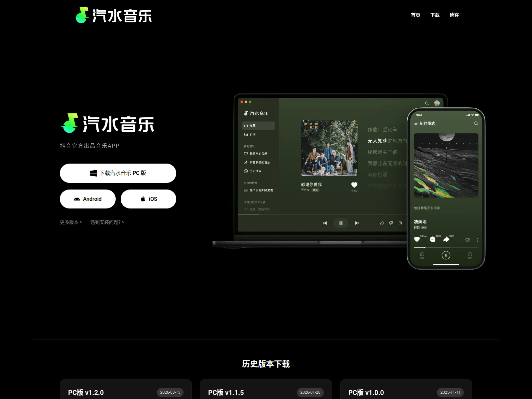Click share arrow icon labeled 3771
The image size is (532, 399).
[x=446, y=239]
